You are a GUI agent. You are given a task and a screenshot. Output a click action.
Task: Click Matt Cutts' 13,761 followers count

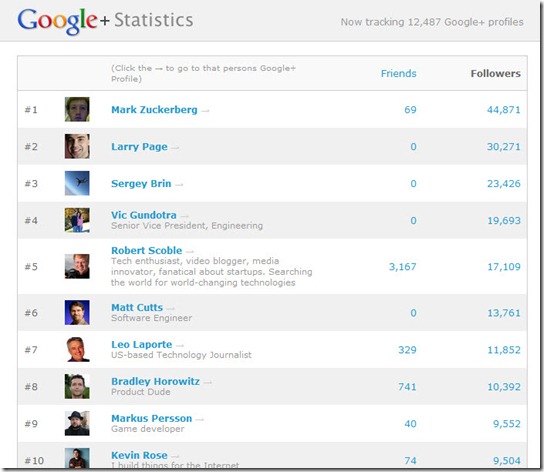pyautogui.click(x=504, y=313)
